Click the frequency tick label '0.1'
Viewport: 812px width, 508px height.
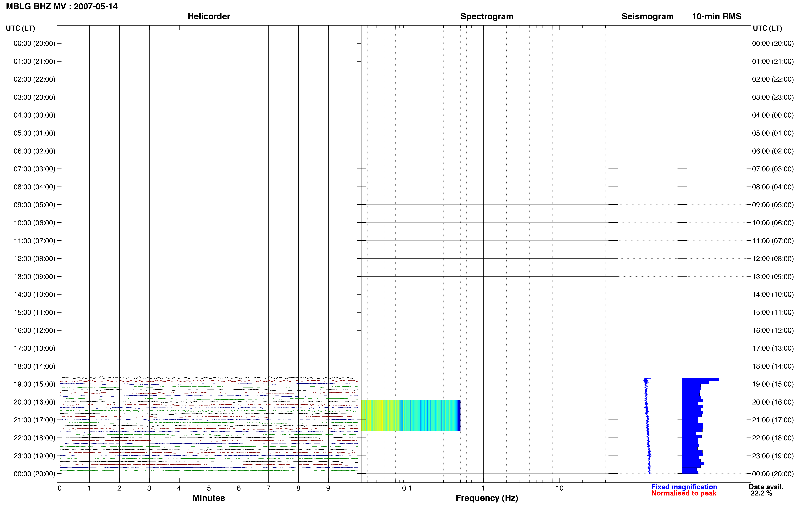tap(407, 488)
